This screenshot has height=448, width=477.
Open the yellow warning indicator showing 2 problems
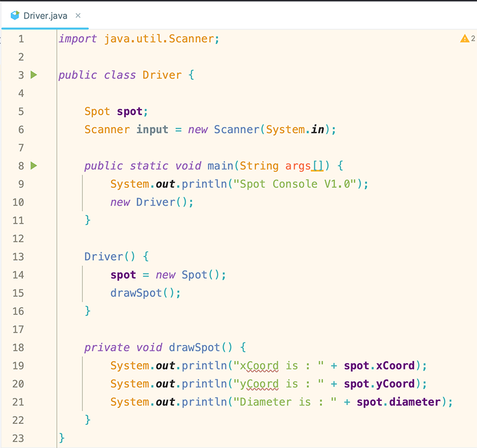click(467, 39)
